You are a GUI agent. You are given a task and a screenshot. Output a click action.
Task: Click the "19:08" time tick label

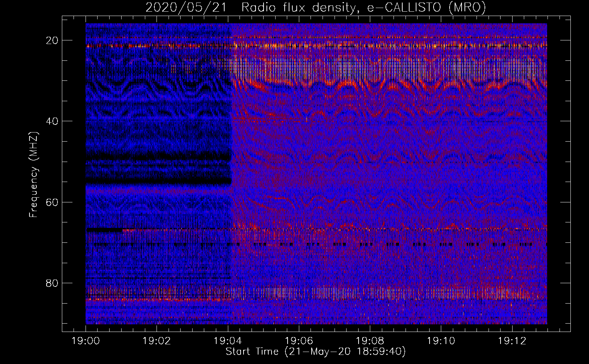pos(370,341)
